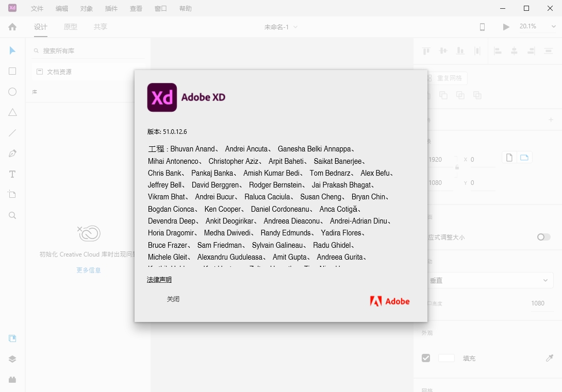Screen dimensions: 562x392
Task: Open the 对象 menu
Action: [87, 9]
